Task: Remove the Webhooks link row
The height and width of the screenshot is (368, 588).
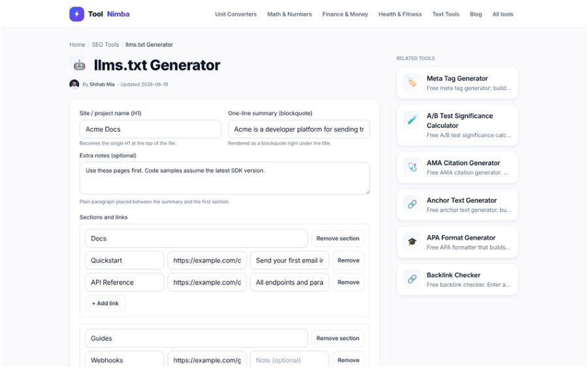Action: 348,360
